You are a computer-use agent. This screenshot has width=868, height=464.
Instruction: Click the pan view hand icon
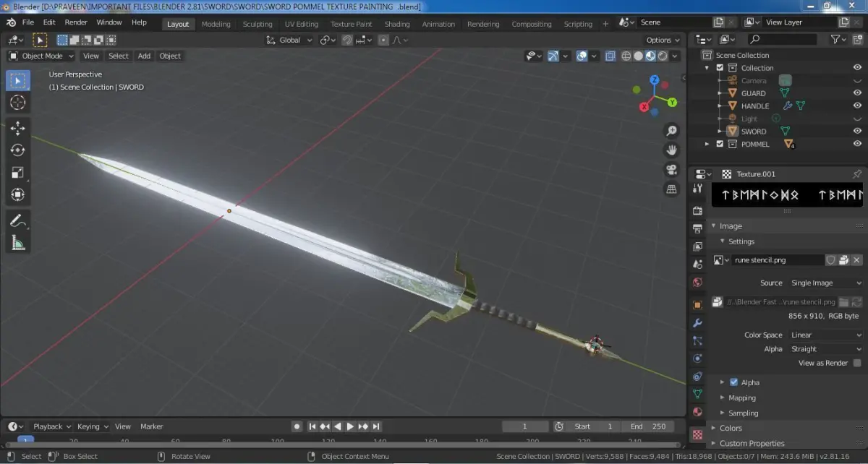[x=672, y=150]
